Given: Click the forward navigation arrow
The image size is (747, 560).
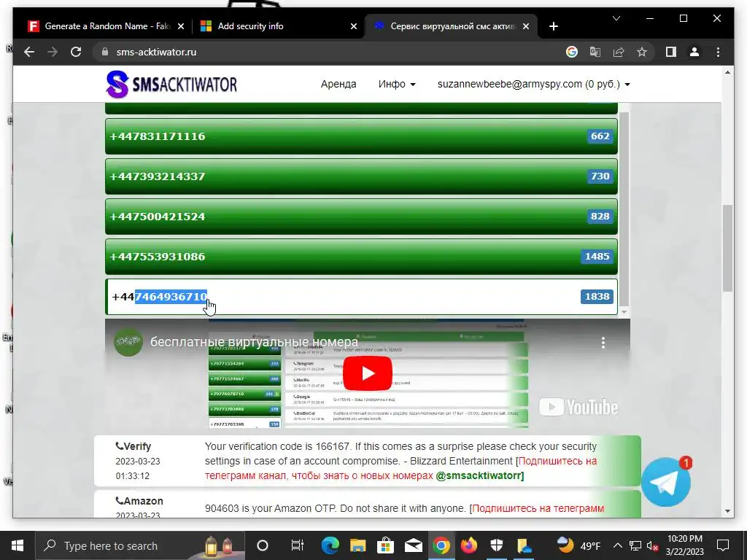Looking at the screenshot, I should (x=53, y=52).
